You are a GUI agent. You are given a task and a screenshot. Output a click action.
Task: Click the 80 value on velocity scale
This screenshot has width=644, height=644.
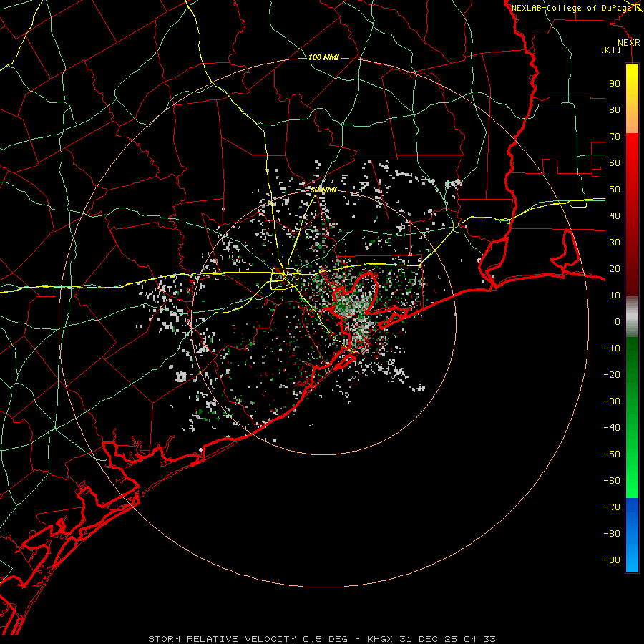click(615, 110)
